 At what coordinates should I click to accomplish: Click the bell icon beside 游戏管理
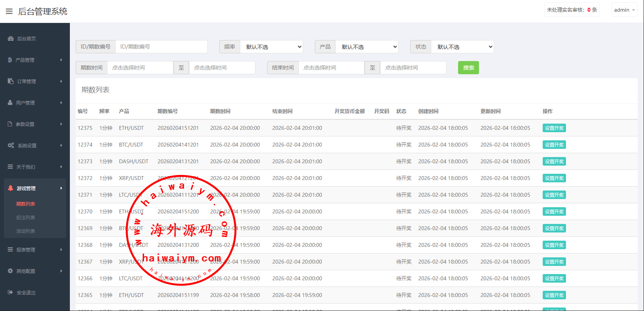tap(10, 188)
